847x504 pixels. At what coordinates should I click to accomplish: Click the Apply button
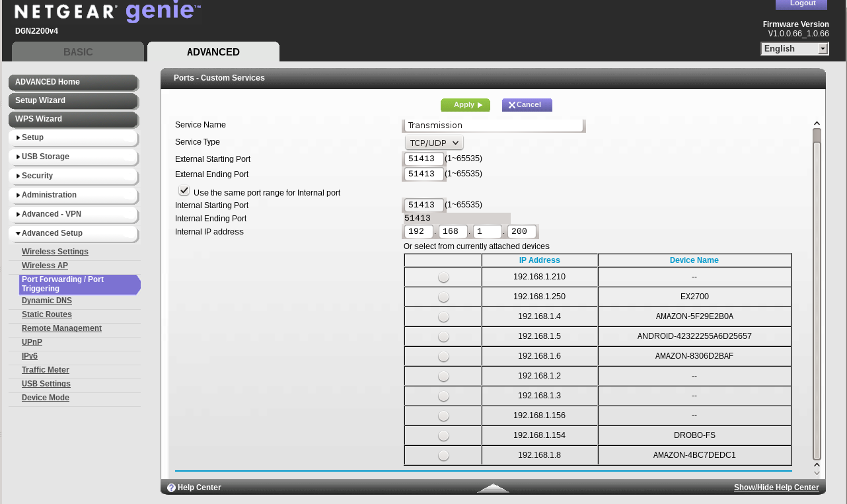[466, 105]
